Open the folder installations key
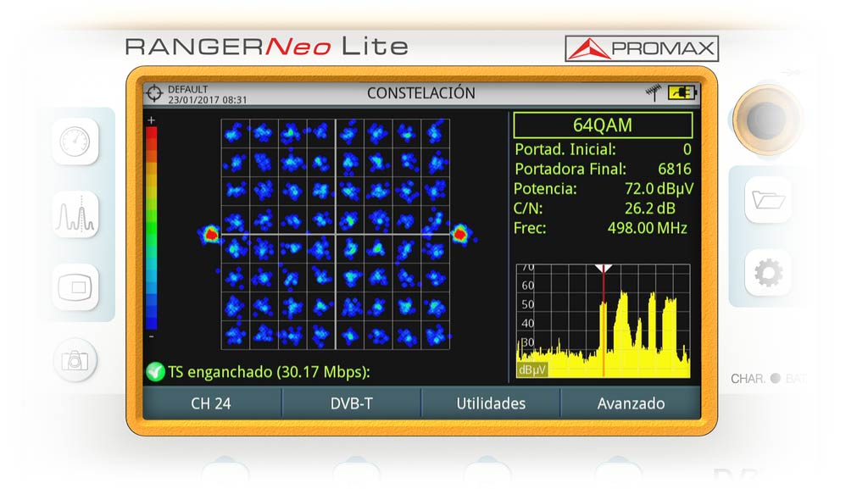 click(x=768, y=200)
